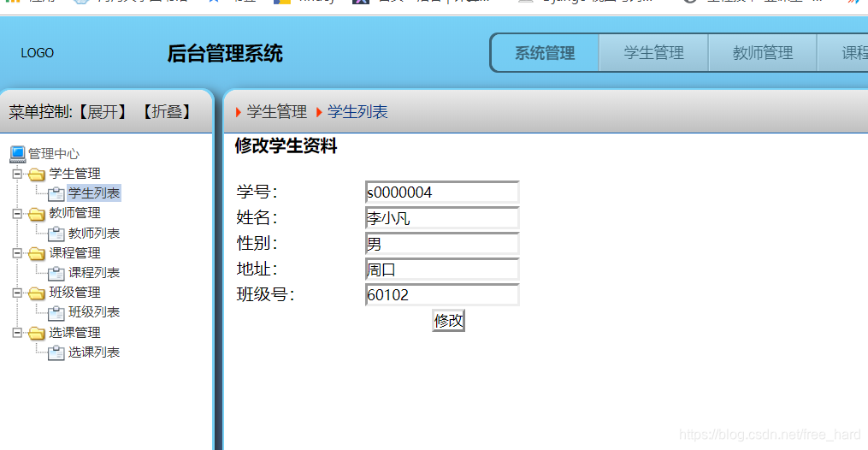Image resolution: width=868 pixels, height=450 pixels.
Task: Click the 管理中心 computer icon
Action: (18, 154)
